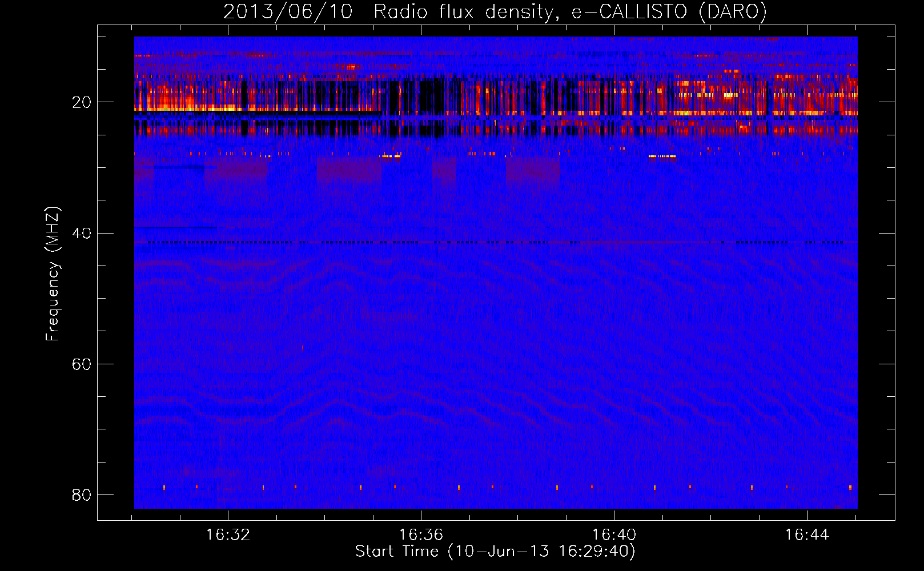Viewport: 924px width, 571px height.
Task: Click the '60' frequency tick label
Action: 81,364
